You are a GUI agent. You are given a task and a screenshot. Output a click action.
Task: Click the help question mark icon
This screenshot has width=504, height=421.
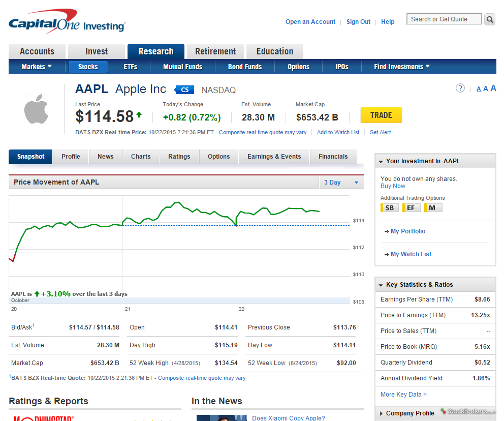(460, 88)
